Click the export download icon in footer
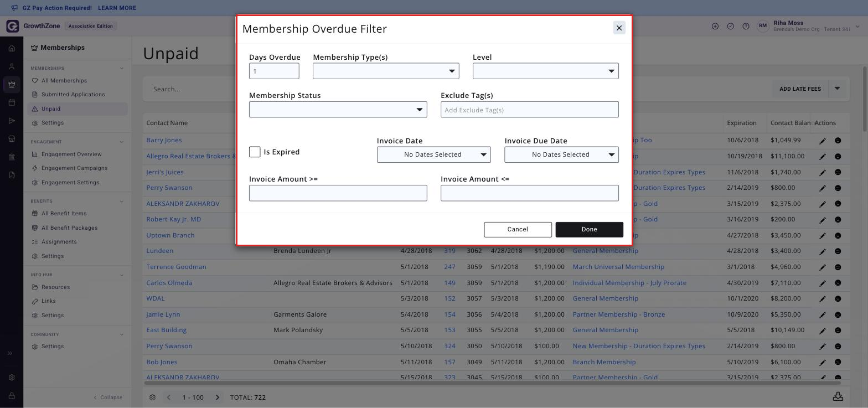The image size is (868, 408). [838, 396]
